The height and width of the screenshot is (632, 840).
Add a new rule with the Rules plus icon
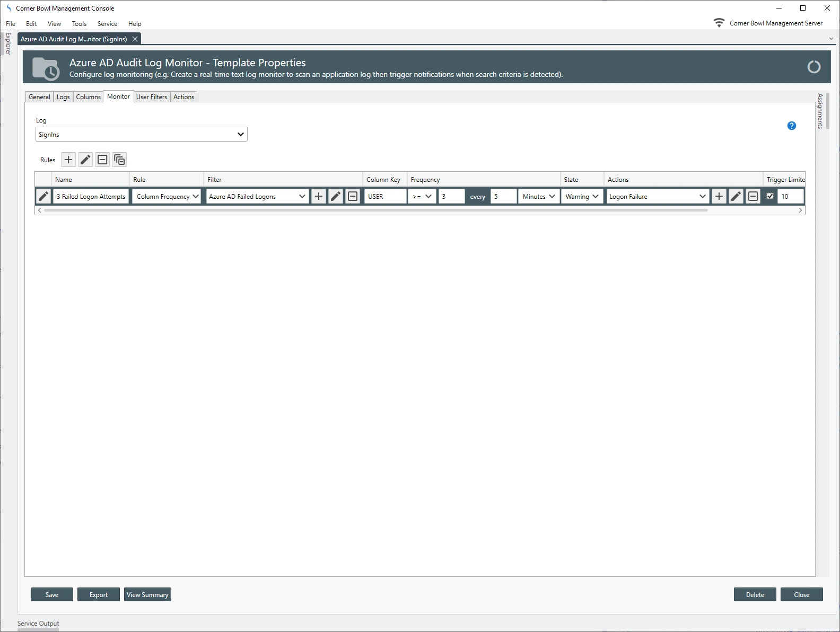(68, 160)
